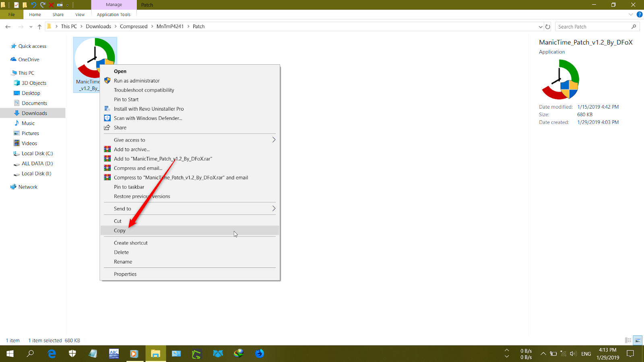Click Rename in the context menu

pyautogui.click(x=190, y=262)
